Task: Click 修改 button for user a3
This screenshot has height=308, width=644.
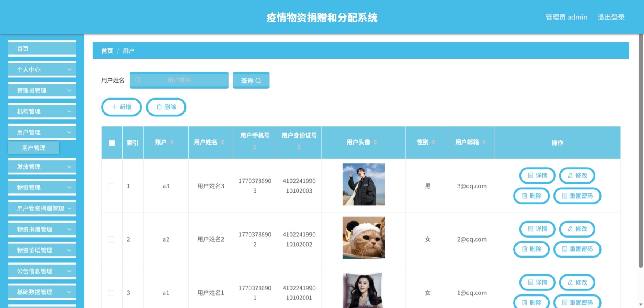Action: (577, 176)
